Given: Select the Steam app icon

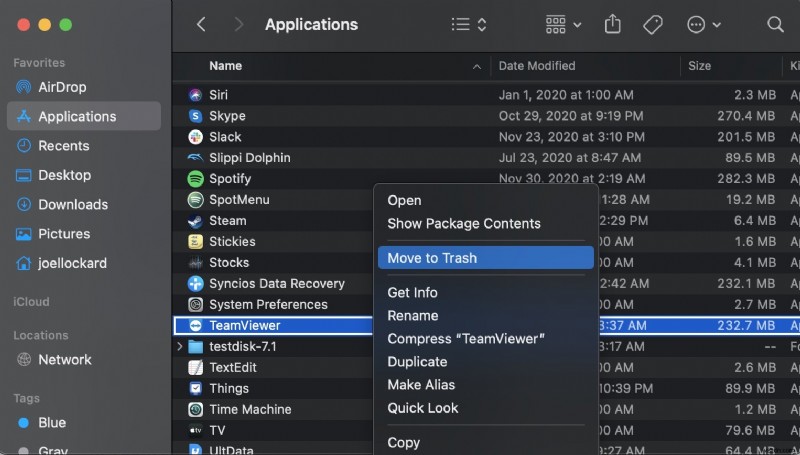Looking at the screenshot, I should tap(195, 221).
